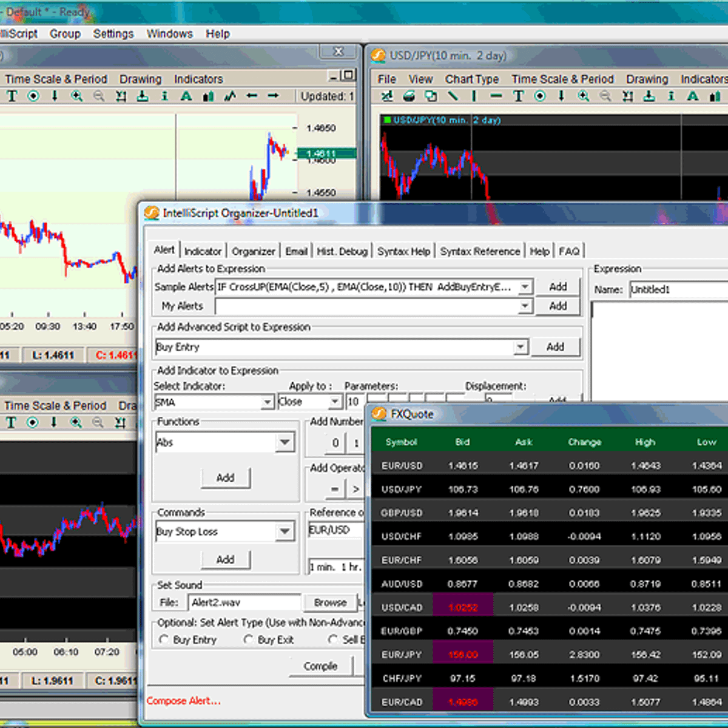
Task: Expand the Functions dropdown showing Abs
Action: tap(285, 442)
